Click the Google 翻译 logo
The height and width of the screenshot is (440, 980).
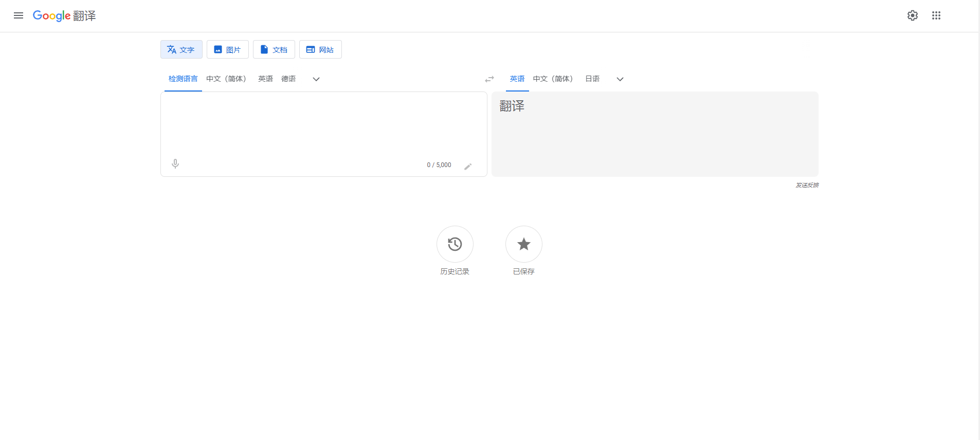[x=64, y=16]
